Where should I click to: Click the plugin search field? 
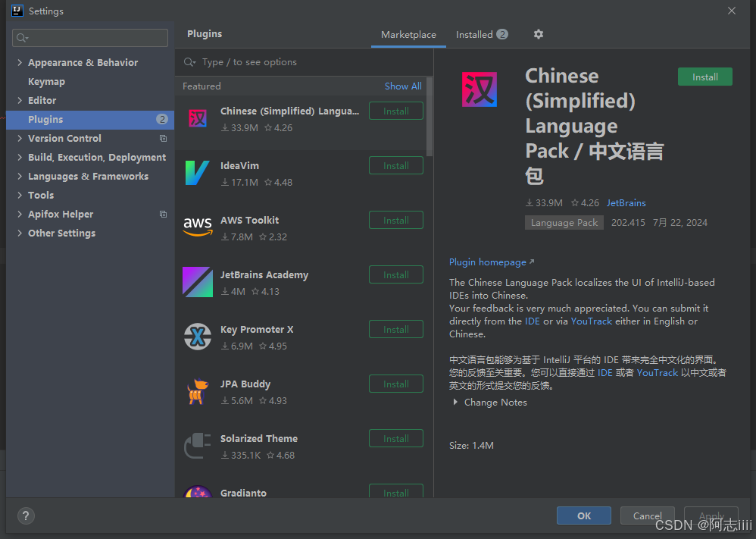click(x=304, y=62)
